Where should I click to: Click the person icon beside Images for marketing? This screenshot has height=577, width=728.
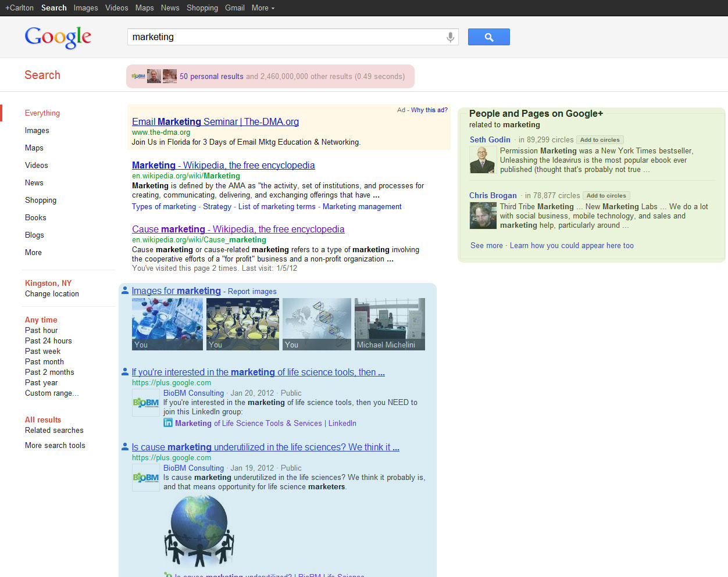(124, 291)
